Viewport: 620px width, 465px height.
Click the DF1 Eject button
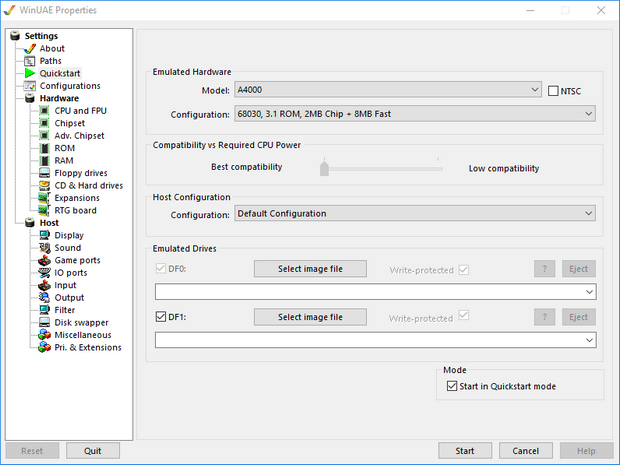[578, 317]
